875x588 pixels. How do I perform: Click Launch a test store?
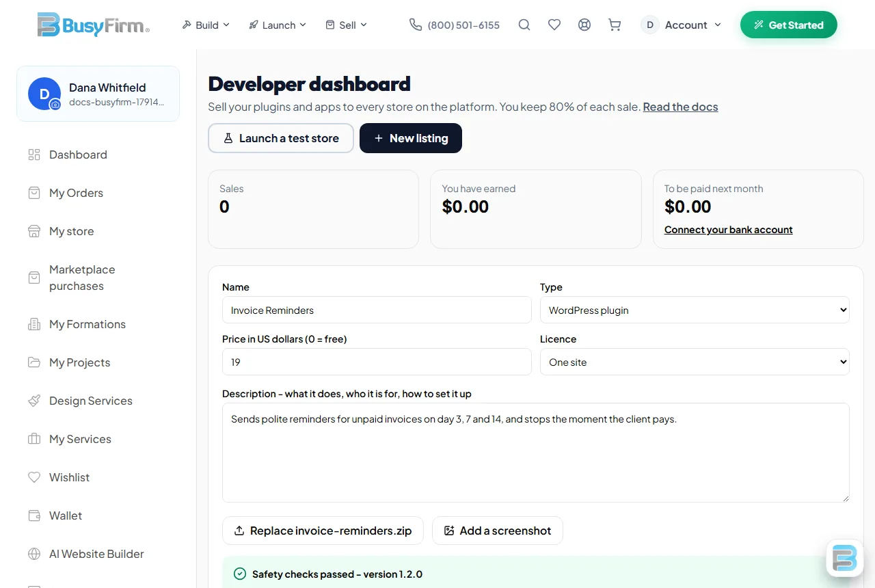click(281, 138)
